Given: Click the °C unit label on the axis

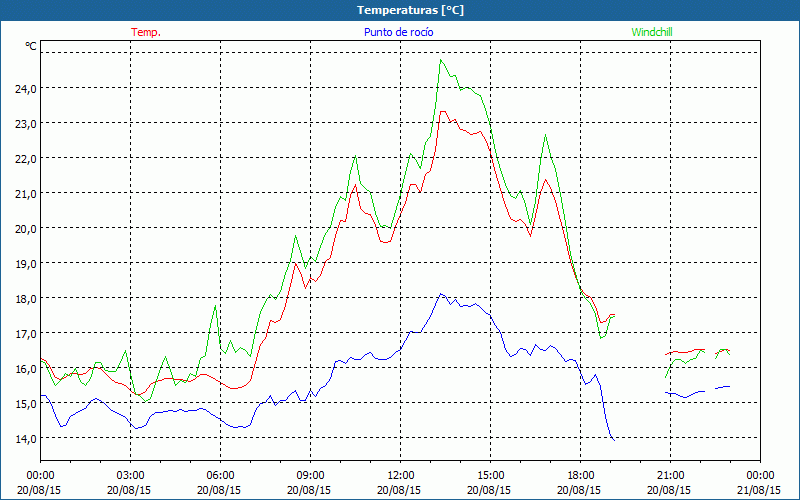Looking at the screenshot, I should (31, 46).
